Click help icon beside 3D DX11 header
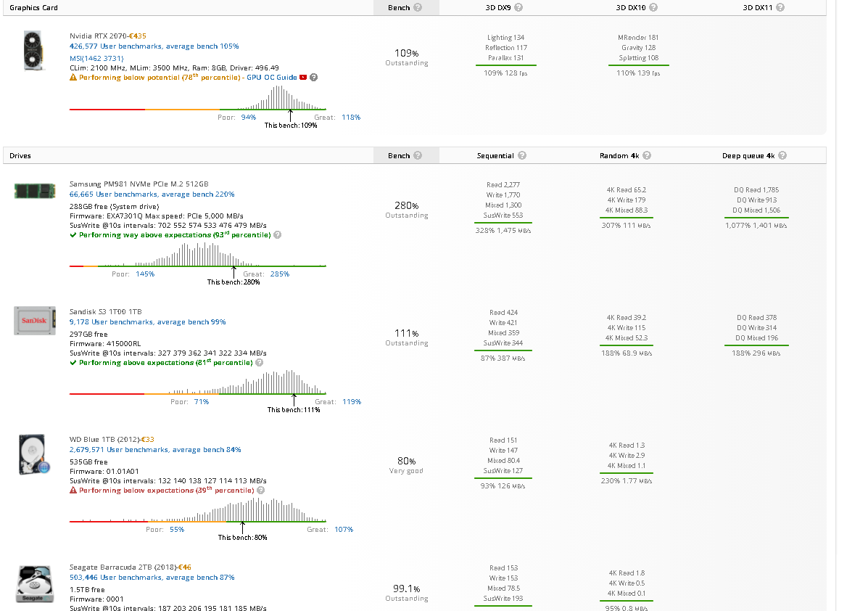 click(x=780, y=7)
